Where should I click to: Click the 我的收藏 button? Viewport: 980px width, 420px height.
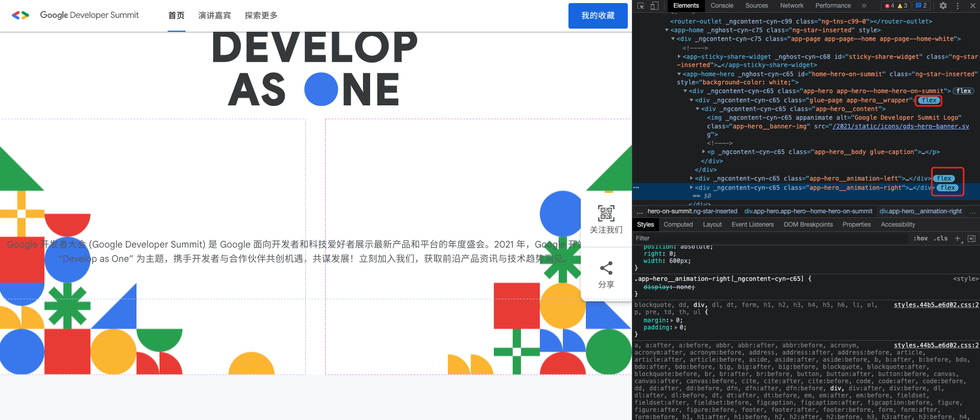[x=598, y=16]
